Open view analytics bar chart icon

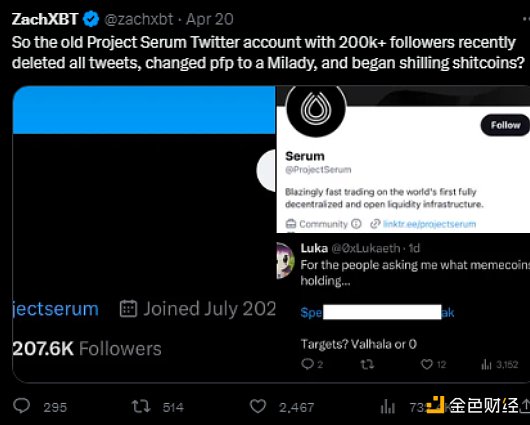(x=388, y=407)
